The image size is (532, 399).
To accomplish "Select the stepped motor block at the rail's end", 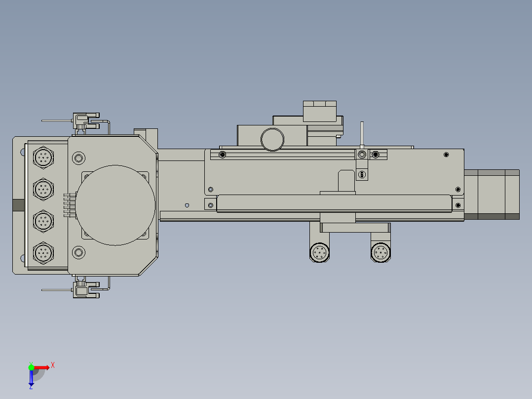I will 492,195.
